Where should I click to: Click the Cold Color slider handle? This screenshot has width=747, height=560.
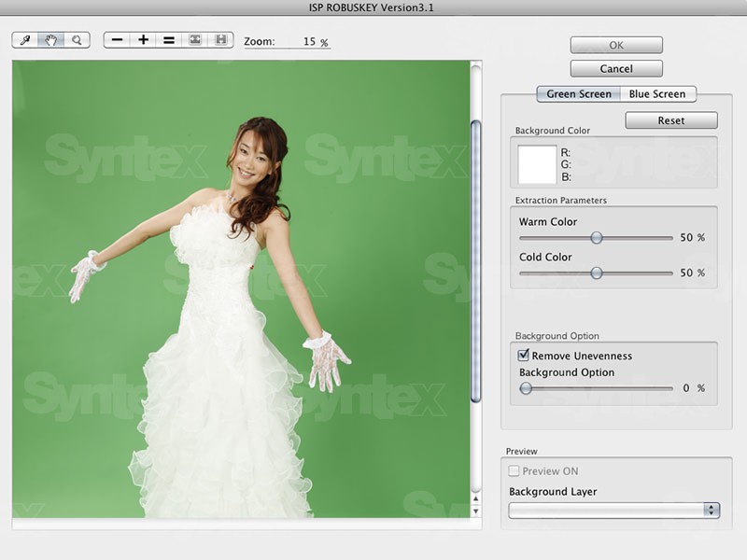(597, 273)
